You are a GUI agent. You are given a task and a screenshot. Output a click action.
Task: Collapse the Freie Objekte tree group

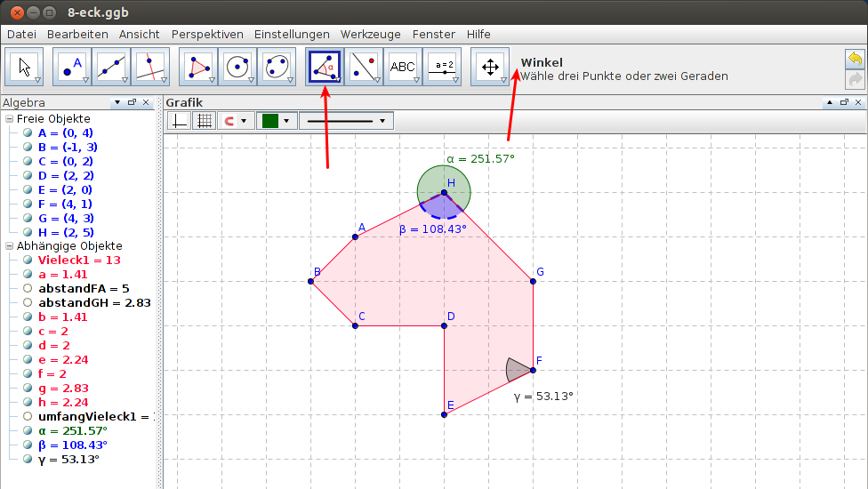(9, 118)
